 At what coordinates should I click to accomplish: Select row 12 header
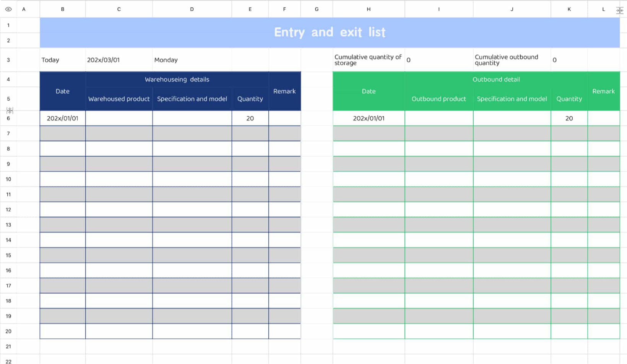8,210
